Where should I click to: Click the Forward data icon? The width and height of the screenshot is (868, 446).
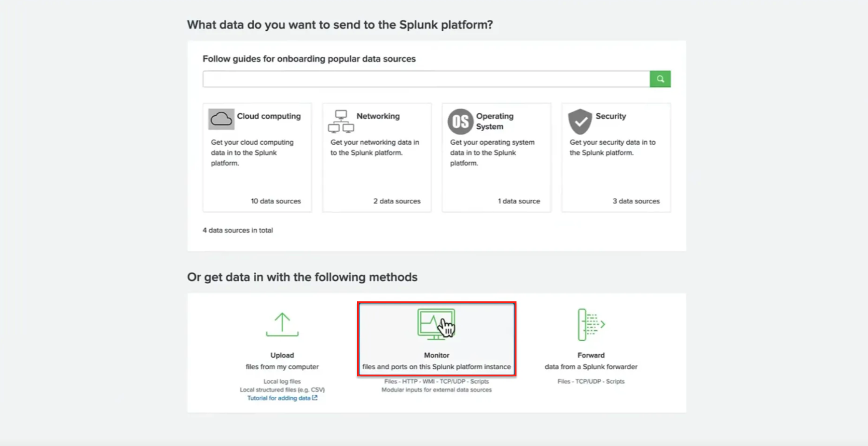point(591,324)
